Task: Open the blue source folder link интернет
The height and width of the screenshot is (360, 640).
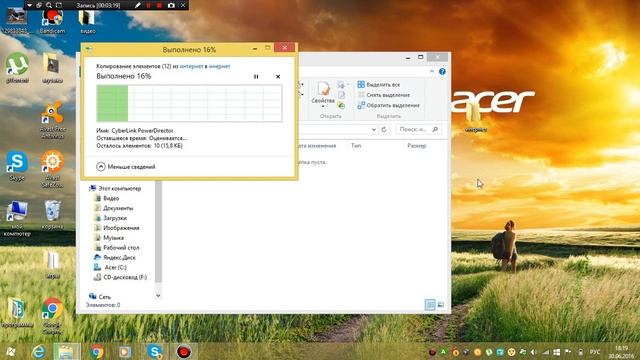Action: tap(191, 66)
